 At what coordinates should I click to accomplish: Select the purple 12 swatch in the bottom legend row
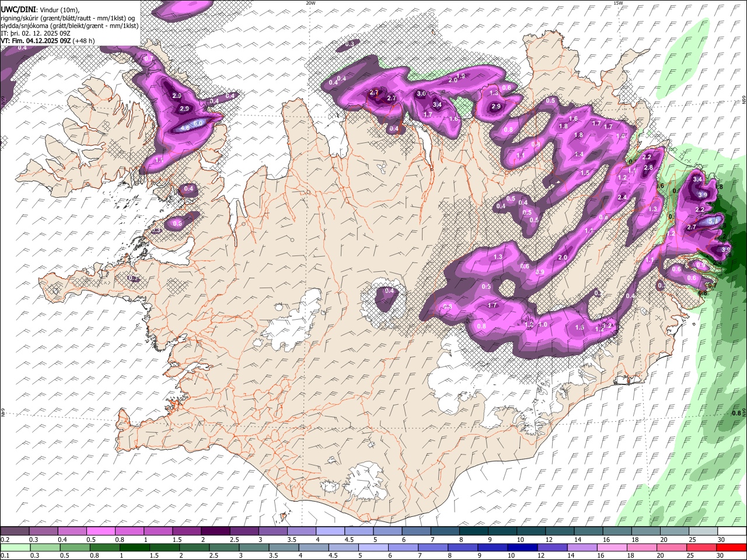coord(551,547)
